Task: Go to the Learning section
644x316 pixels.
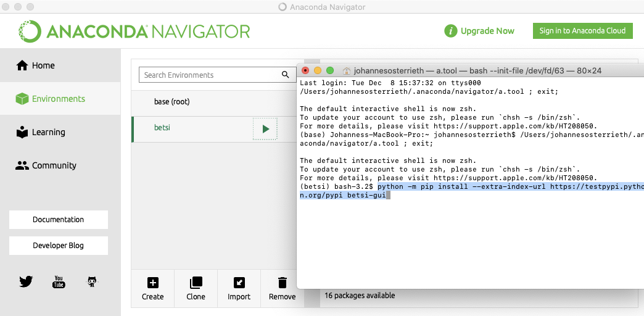Action: [x=60, y=132]
